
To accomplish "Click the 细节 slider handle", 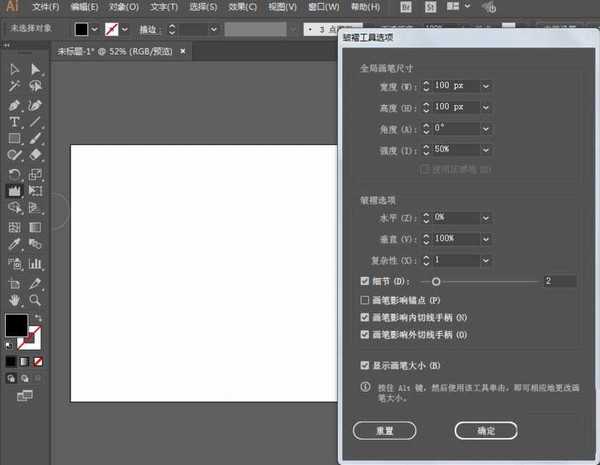I will point(436,282).
